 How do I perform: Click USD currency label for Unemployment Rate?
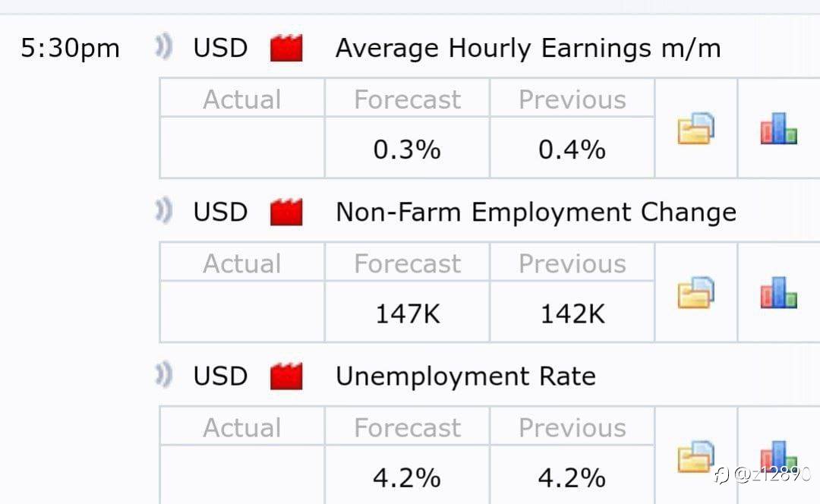click(220, 376)
